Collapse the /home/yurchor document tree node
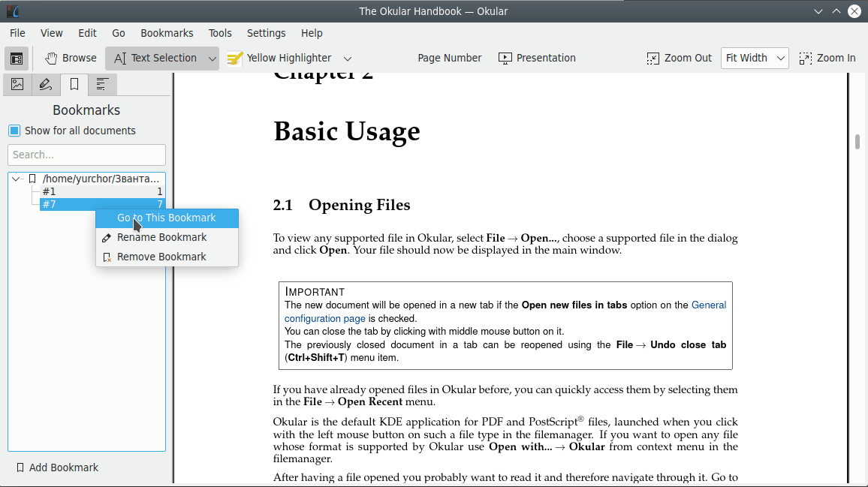The height and width of the screenshot is (487, 868). 16,179
